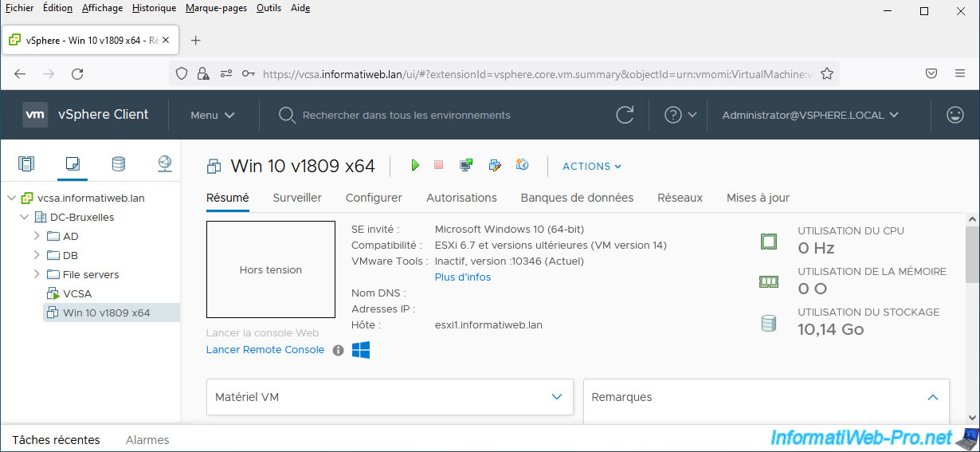Click info icon beside Lancer Remote Console
This screenshot has width=980, height=452.
click(338, 350)
